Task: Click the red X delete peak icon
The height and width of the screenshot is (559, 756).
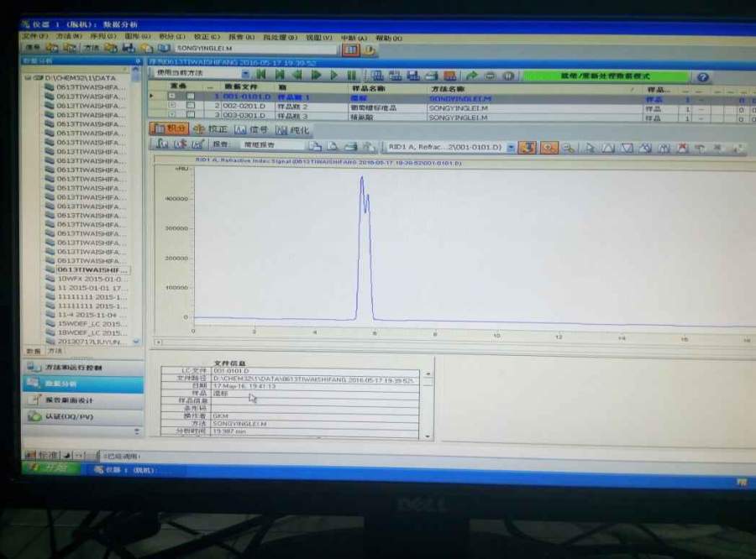Action: click(682, 149)
